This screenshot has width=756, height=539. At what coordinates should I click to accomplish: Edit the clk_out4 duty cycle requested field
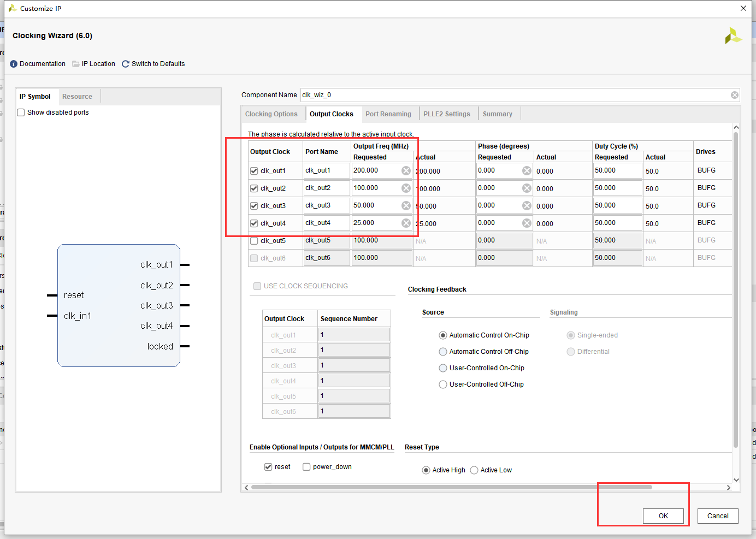618,223
